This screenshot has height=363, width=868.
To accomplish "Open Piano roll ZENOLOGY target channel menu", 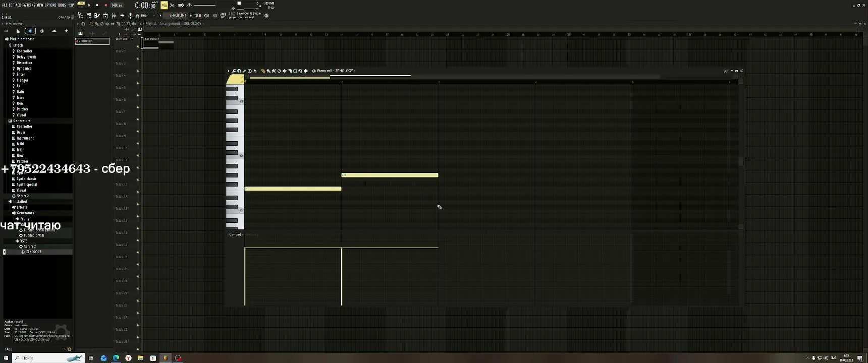I will click(x=336, y=71).
